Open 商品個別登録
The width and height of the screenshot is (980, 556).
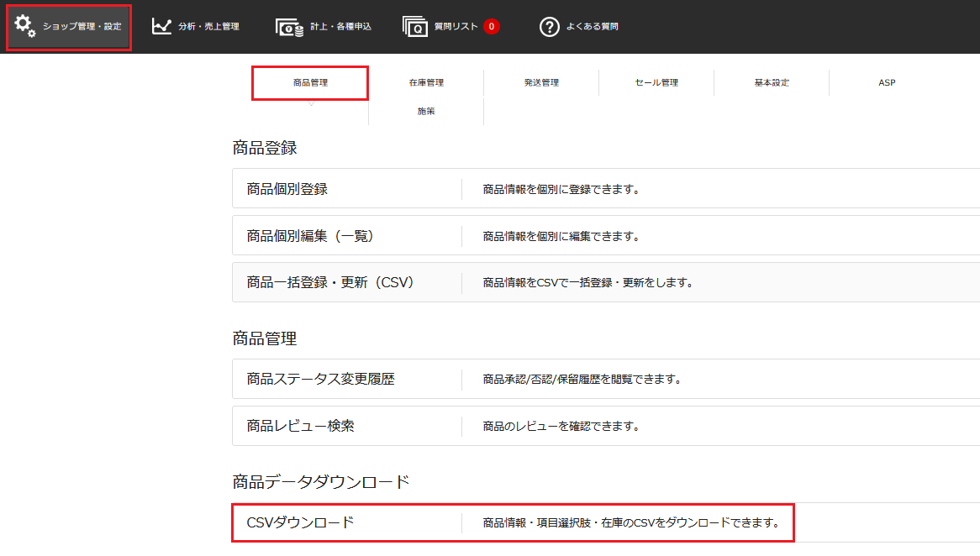606,189
